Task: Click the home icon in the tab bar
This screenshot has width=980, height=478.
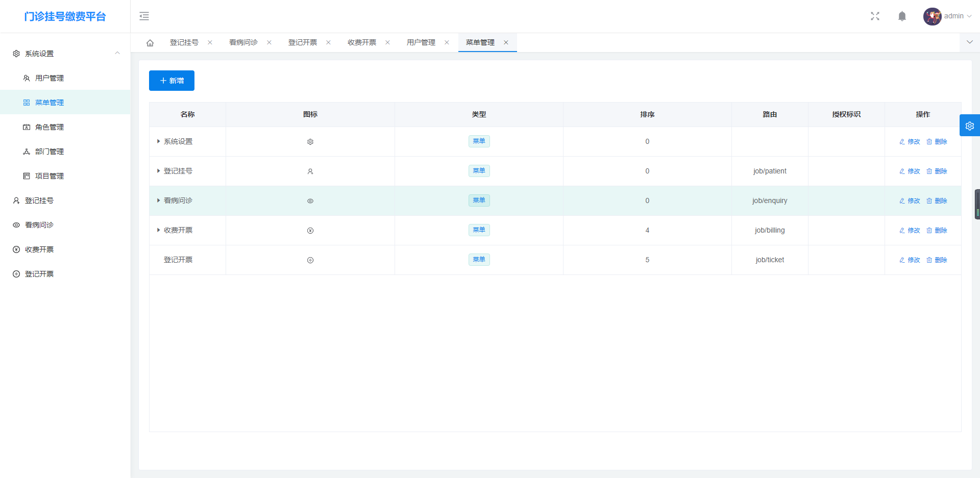Action: (150, 42)
